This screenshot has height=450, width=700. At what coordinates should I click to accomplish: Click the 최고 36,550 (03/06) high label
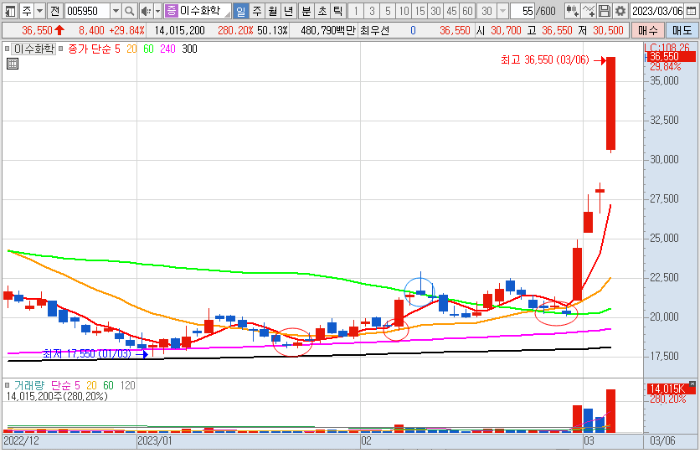545,60
